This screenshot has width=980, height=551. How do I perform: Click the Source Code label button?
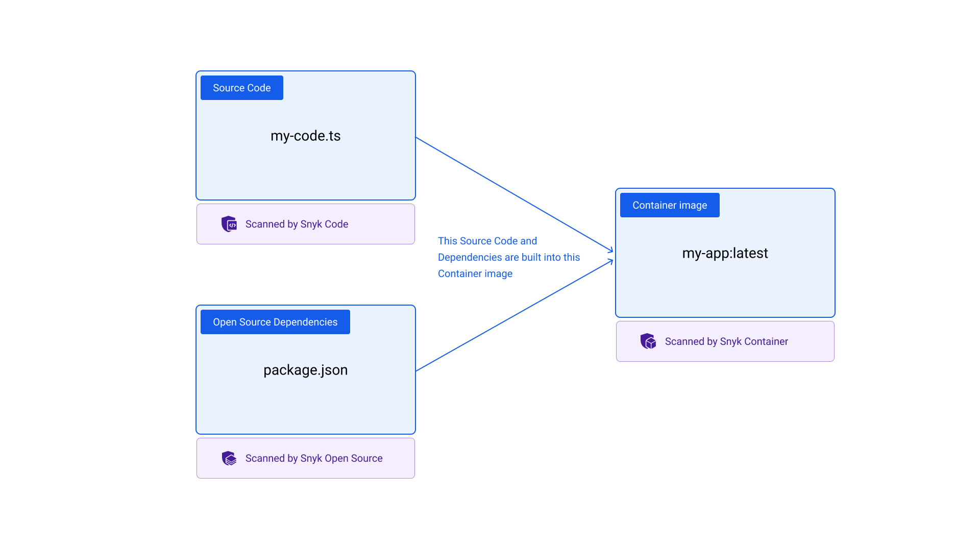[x=241, y=87]
